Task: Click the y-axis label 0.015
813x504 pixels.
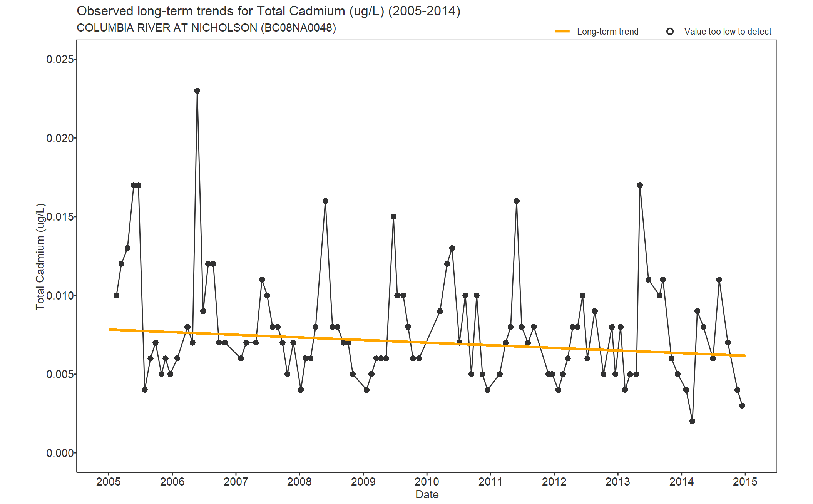Action: click(60, 217)
